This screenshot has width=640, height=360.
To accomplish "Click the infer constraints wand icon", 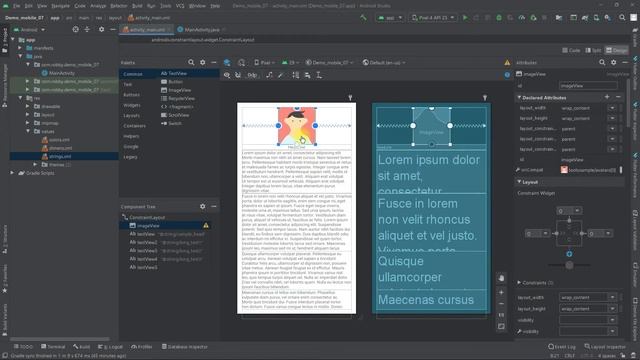I will click(x=281, y=75).
